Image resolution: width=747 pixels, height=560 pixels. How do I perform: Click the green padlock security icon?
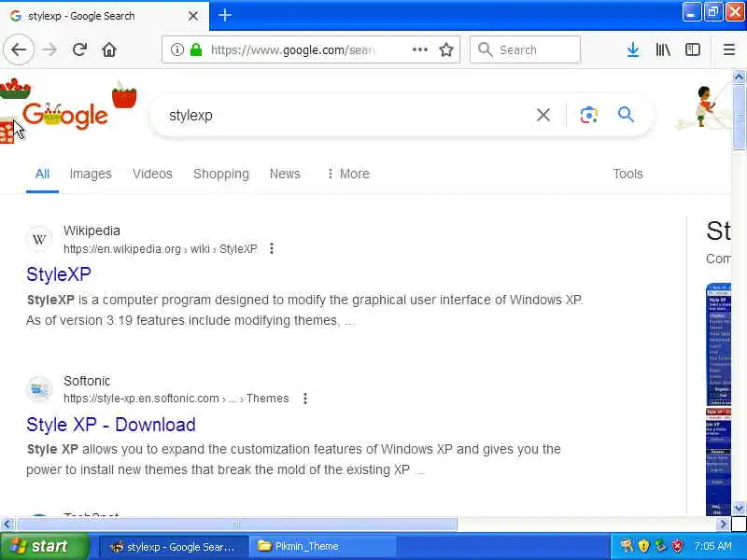pyautogui.click(x=196, y=49)
